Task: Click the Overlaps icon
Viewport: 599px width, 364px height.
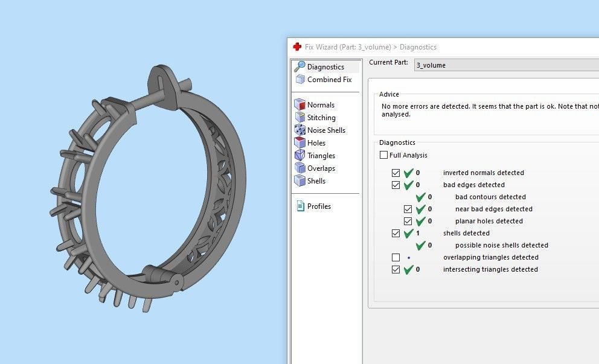Action: point(300,168)
